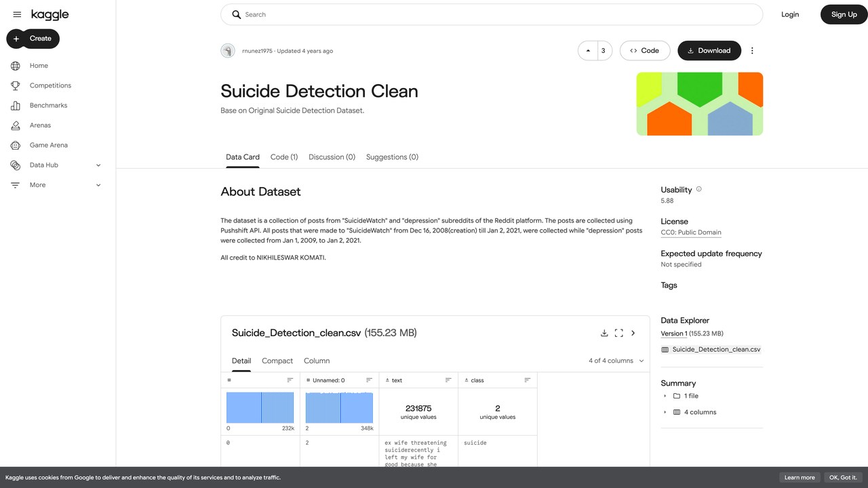
Task: Click the sort icon in the # column
Action: [290, 380]
